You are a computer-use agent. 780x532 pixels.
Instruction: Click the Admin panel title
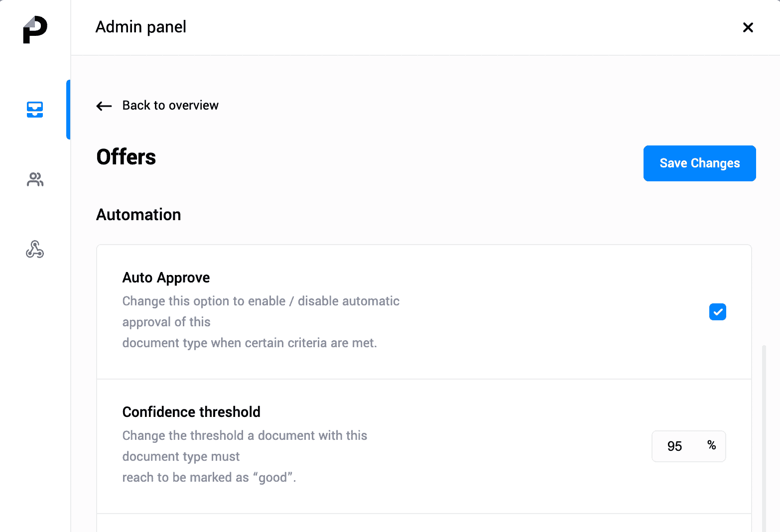pyautogui.click(x=141, y=27)
